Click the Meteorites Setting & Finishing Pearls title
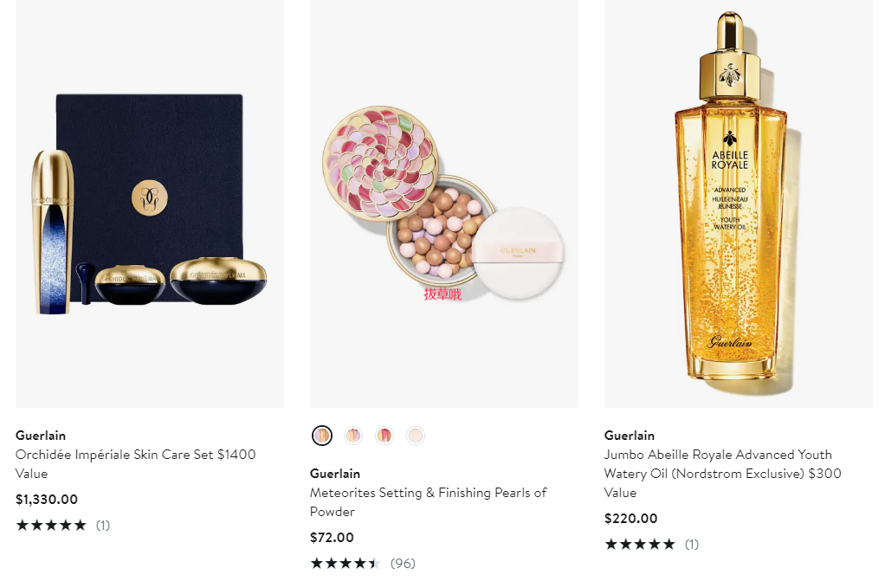885x588 pixels. 429,502
